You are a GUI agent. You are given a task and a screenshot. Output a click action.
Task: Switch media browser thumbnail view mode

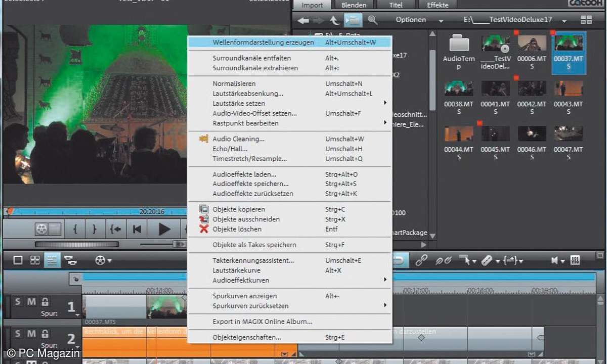click(586, 20)
